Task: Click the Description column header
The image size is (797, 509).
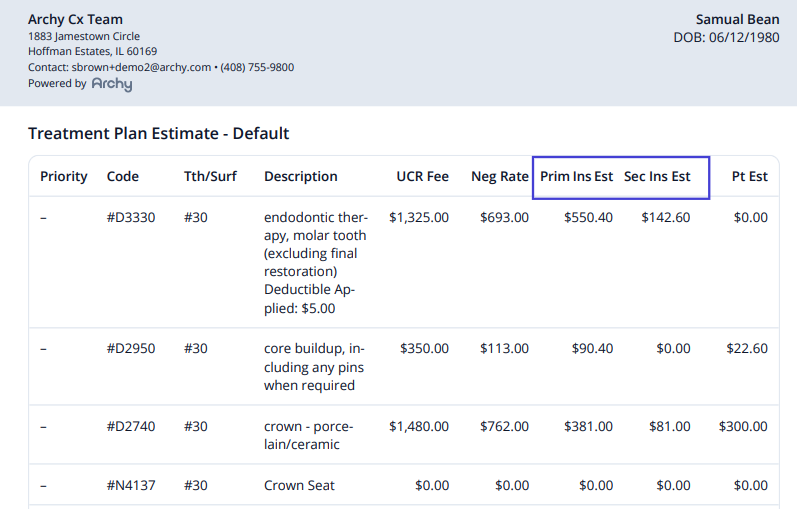Action: pyautogui.click(x=300, y=176)
